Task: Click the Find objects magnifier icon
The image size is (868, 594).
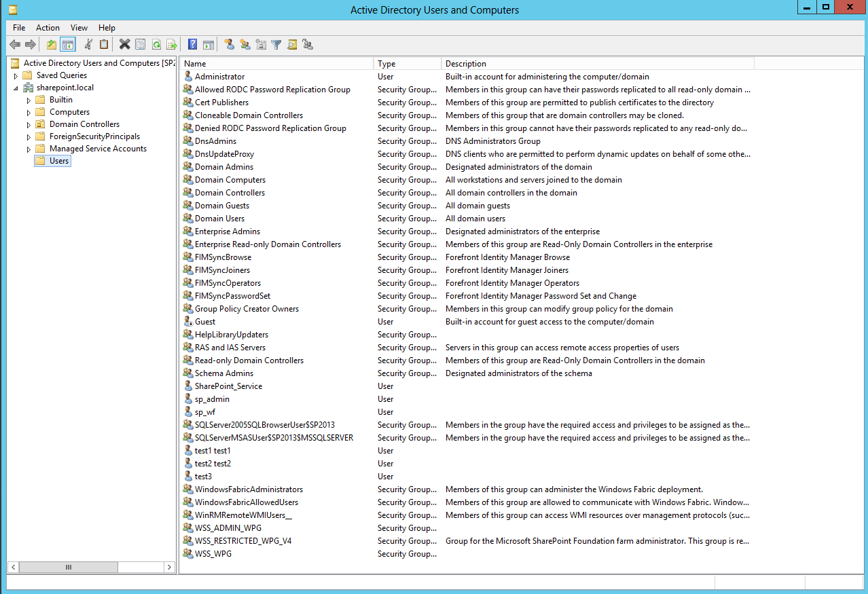Action: click(292, 45)
